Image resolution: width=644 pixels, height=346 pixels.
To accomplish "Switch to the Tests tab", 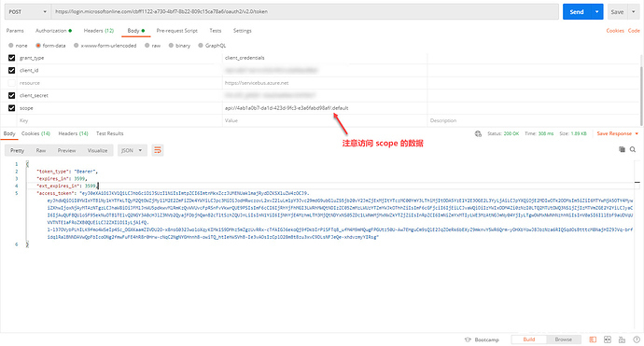I will click(x=216, y=31).
